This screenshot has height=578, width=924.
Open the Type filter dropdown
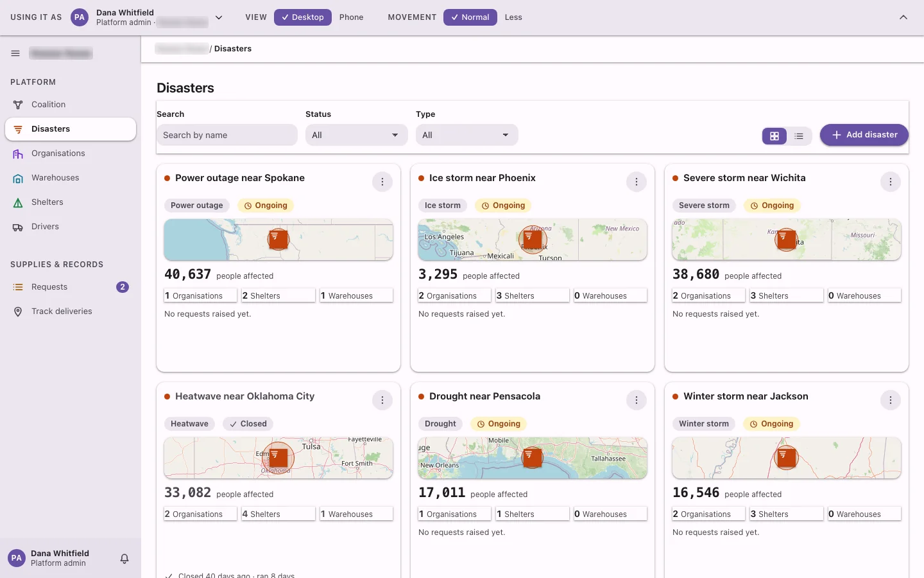point(467,135)
